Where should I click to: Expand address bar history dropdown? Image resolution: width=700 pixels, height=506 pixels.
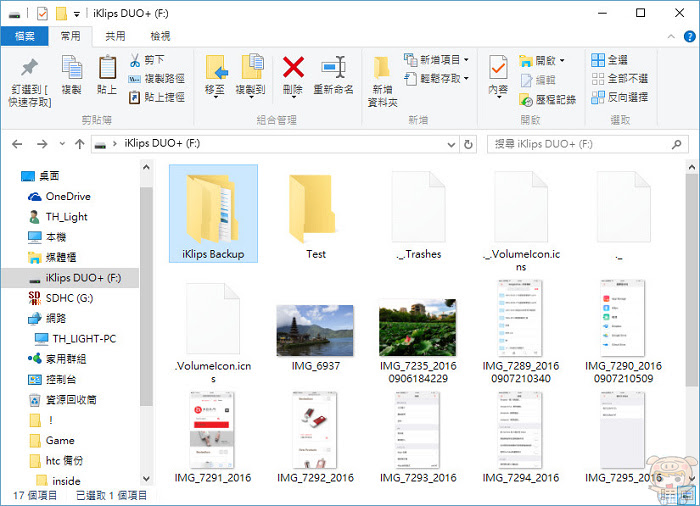tap(451, 144)
